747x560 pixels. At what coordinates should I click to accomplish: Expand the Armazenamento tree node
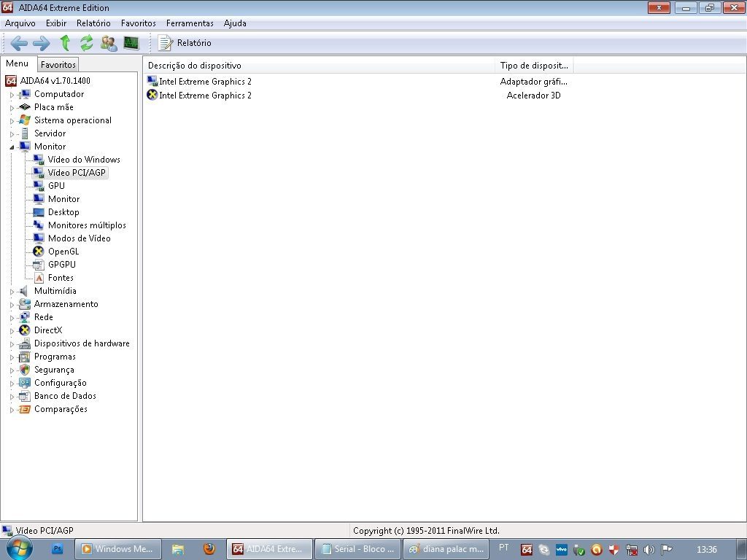pyautogui.click(x=12, y=305)
